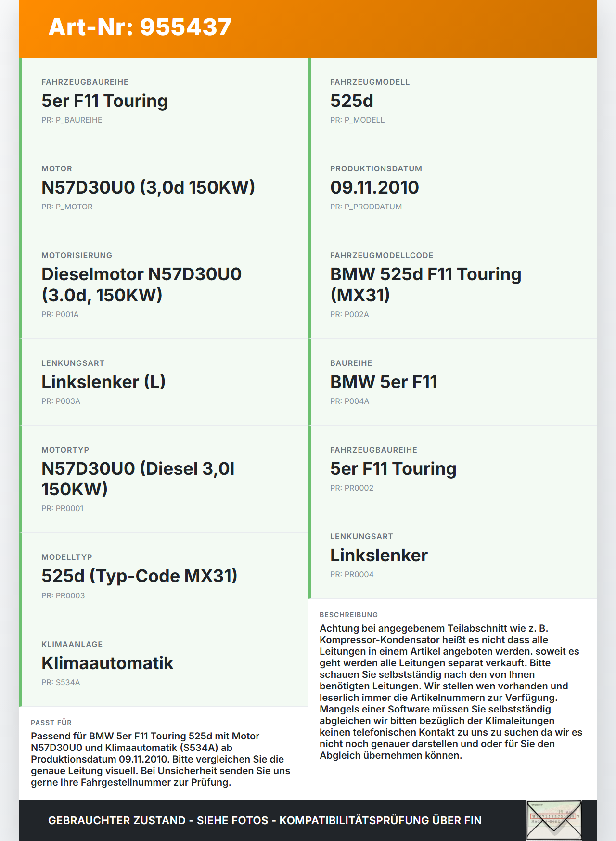The width and height of the screenshot is (616, 841).
Task: Click BMW 525d F11 Touring (MX31) modelcode
Action: point(425,284)
